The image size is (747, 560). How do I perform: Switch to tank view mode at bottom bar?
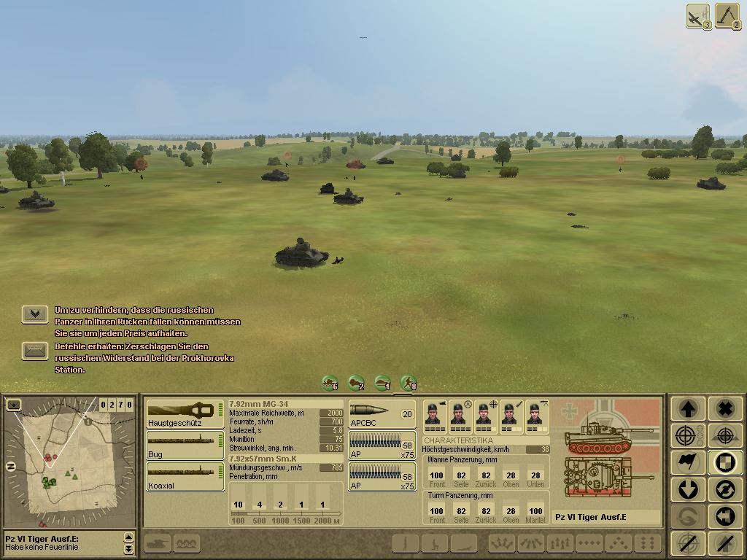(x=158, y=543)
